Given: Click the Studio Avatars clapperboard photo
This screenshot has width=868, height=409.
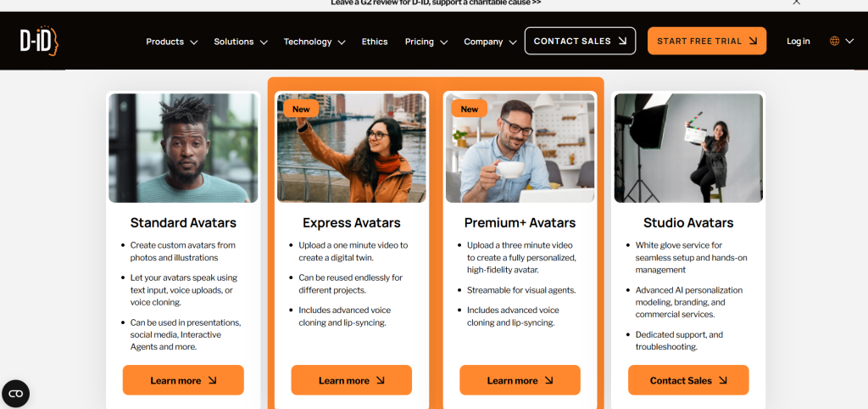Looking at the screenshot, I should (x=688, y=148).
